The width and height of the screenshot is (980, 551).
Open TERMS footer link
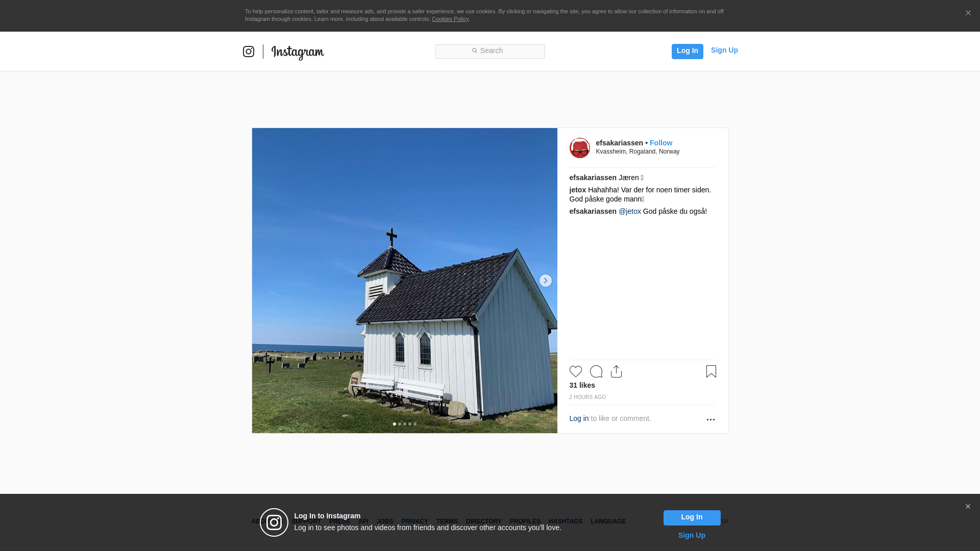[x=447, y=521]
